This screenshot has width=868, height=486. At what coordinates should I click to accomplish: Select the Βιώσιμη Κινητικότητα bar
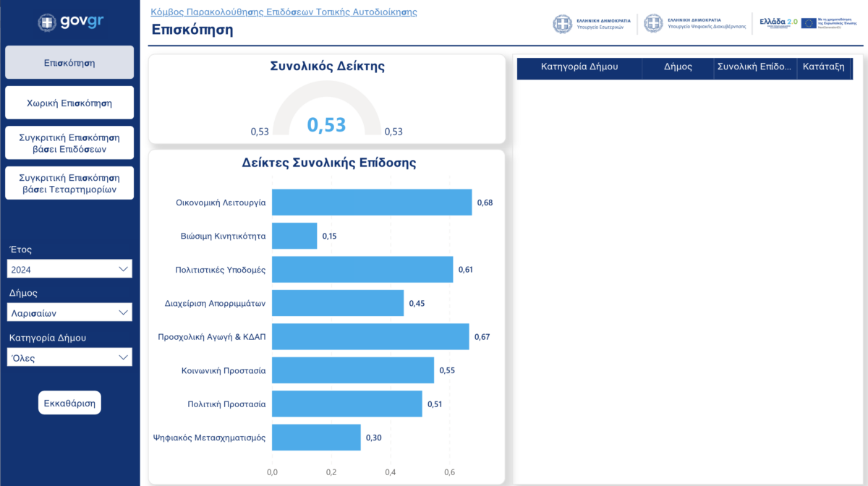click(x=294, y=236)
